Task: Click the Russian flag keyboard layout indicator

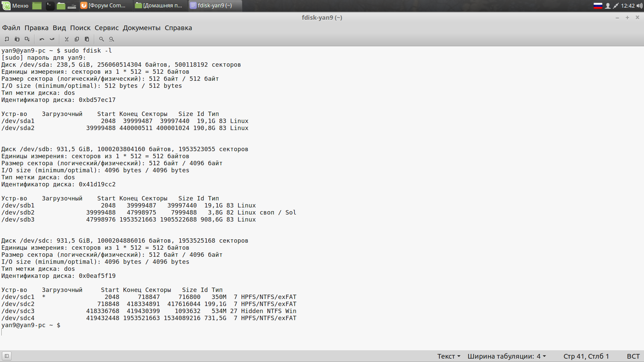Action: click(x=598, y=6)
